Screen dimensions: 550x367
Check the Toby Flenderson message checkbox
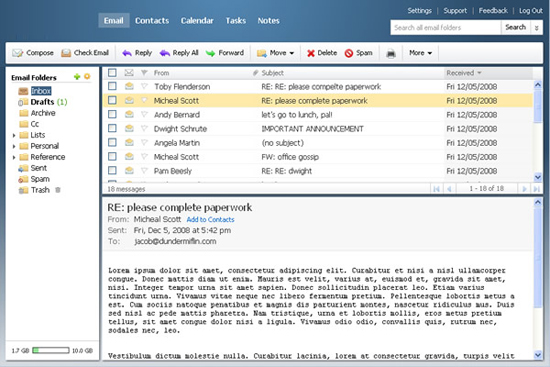pos(112,86)
